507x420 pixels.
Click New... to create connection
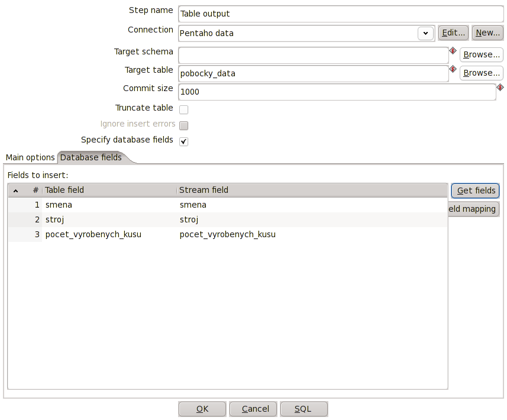coord(487,33)
